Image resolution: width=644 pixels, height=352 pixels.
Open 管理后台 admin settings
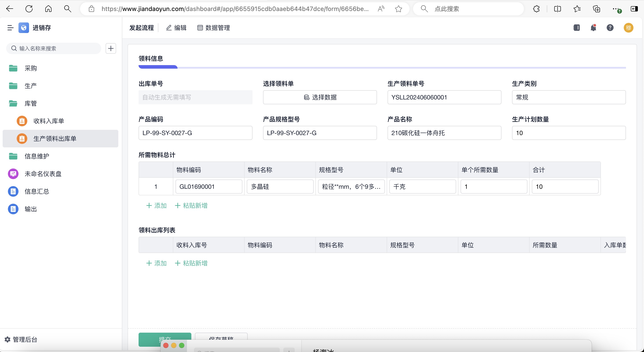click(x=21, y=339)
